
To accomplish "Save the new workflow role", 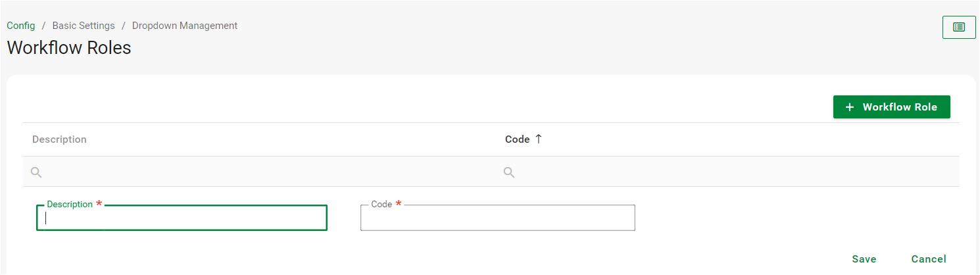I will click(864, 259).
